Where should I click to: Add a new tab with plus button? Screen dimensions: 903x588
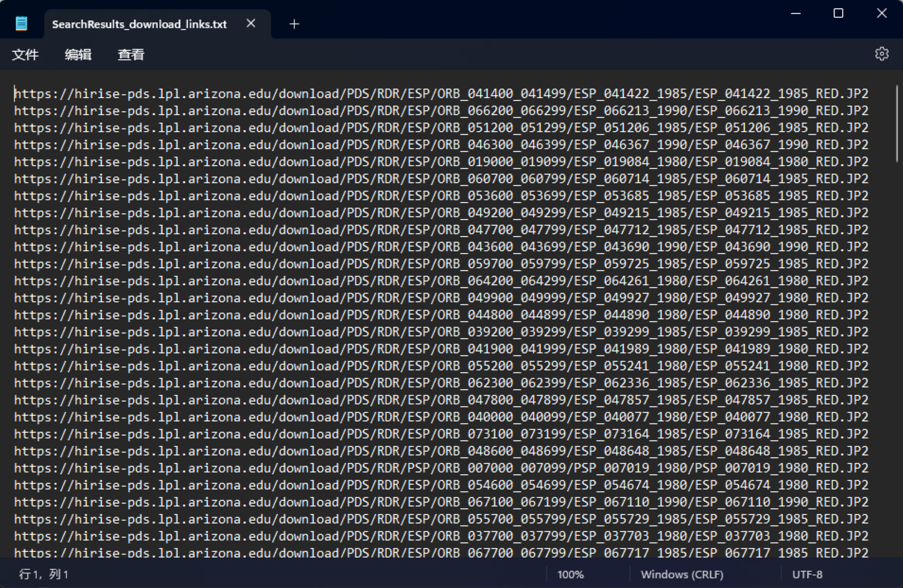tap(294, 24)
